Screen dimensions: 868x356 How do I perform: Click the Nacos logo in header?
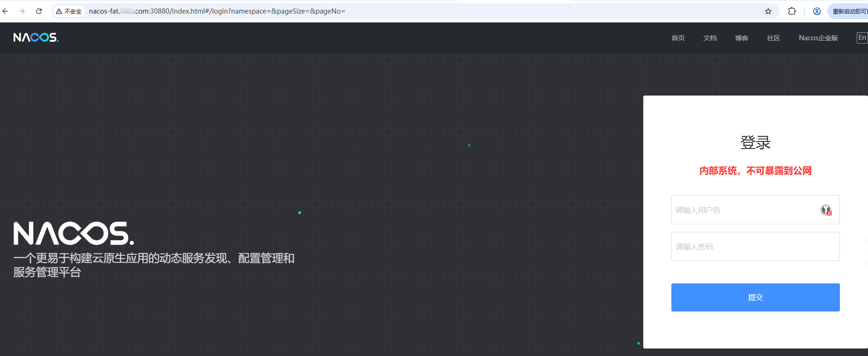pos(36,37)
